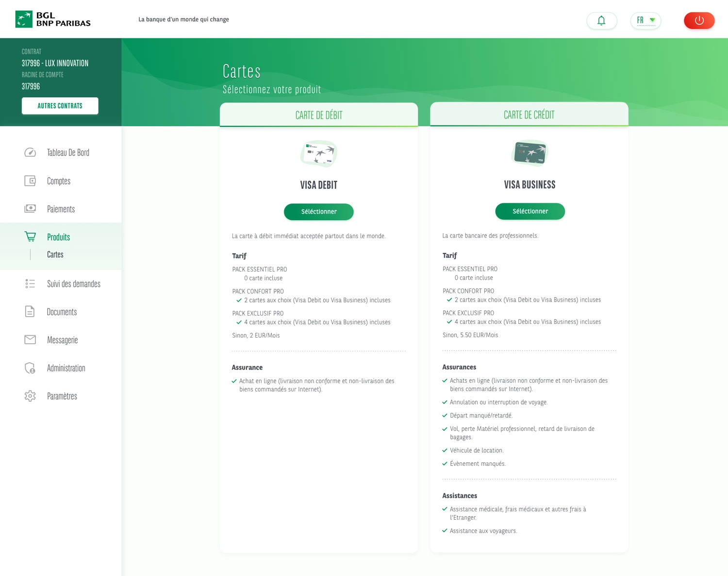Click 'Sinon, 2 EUR/Mois' text
Viewport: 728px width, 576px height.
point(256,336)
